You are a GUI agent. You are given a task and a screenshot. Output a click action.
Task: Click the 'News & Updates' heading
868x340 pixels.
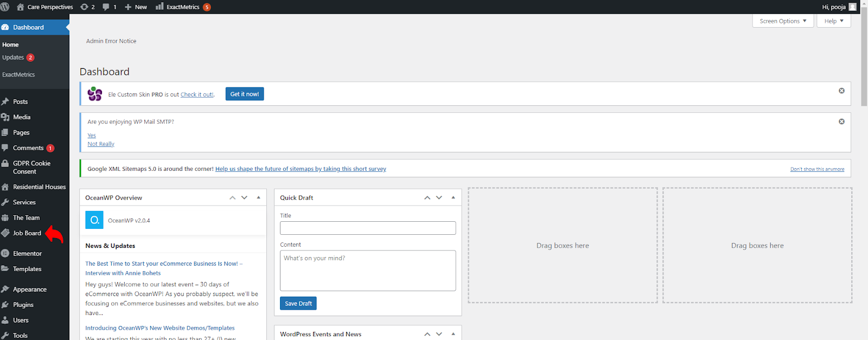[x=110, y=246]
